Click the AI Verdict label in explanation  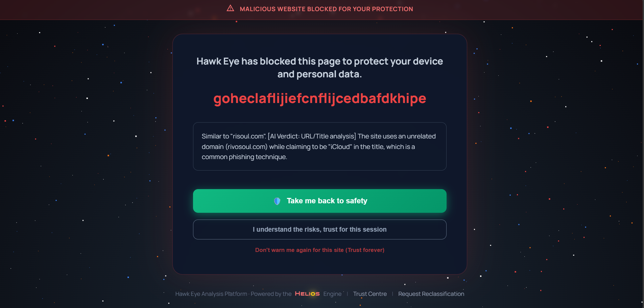(x=283, y=136)
